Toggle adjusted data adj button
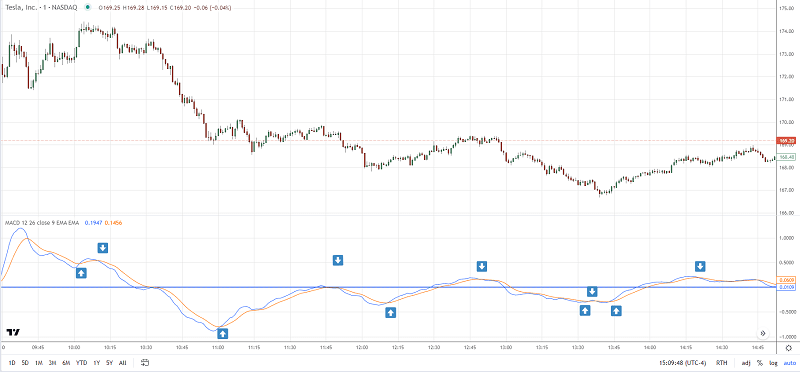The height and width of the screenshot is (372, 800). [746, 363]
